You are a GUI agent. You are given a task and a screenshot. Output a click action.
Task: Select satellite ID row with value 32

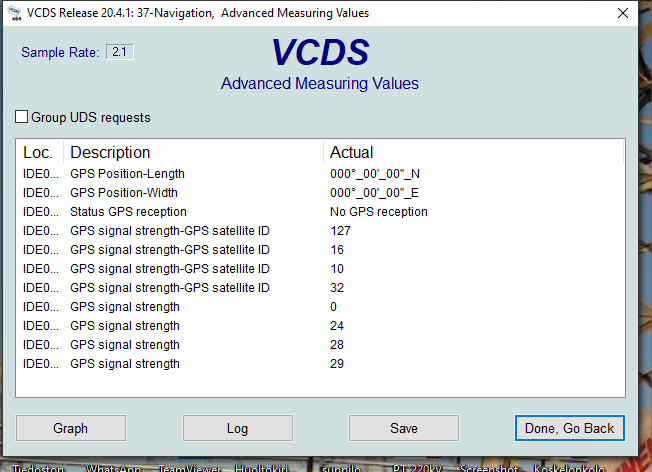[320, 288]
